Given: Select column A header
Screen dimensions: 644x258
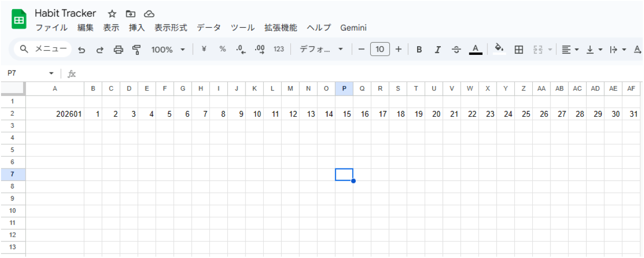Looking at the screenshot, I should 55,89.
